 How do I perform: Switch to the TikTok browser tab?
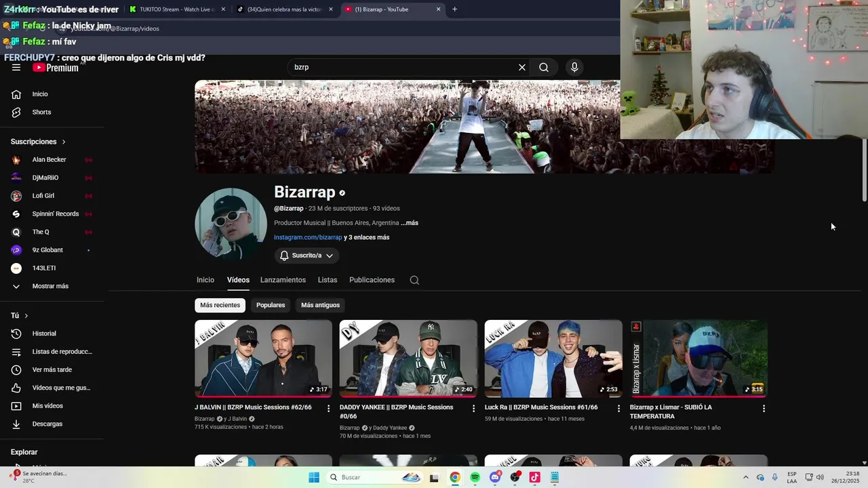tap(285, 9)
